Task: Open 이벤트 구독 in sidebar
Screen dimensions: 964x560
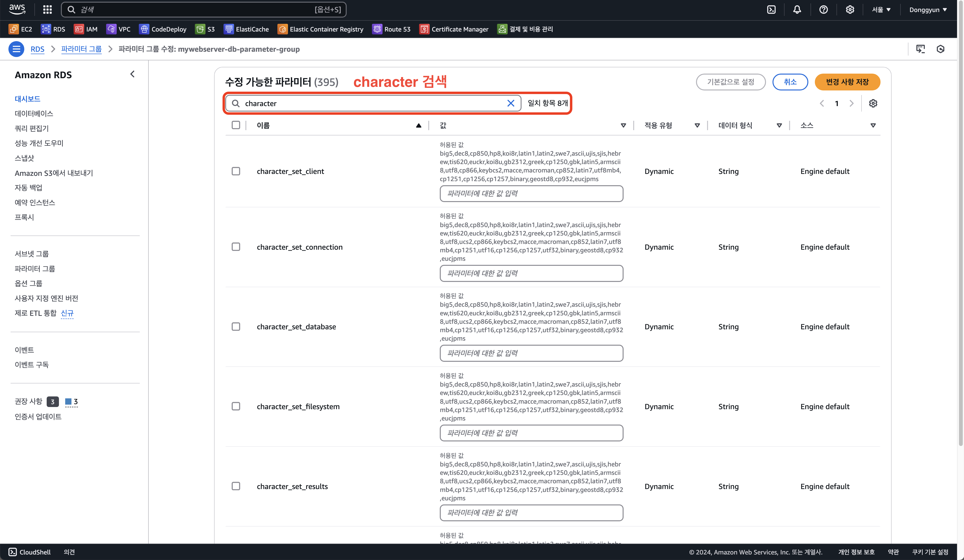Action: pyautogui.click(x=32, y=364)
